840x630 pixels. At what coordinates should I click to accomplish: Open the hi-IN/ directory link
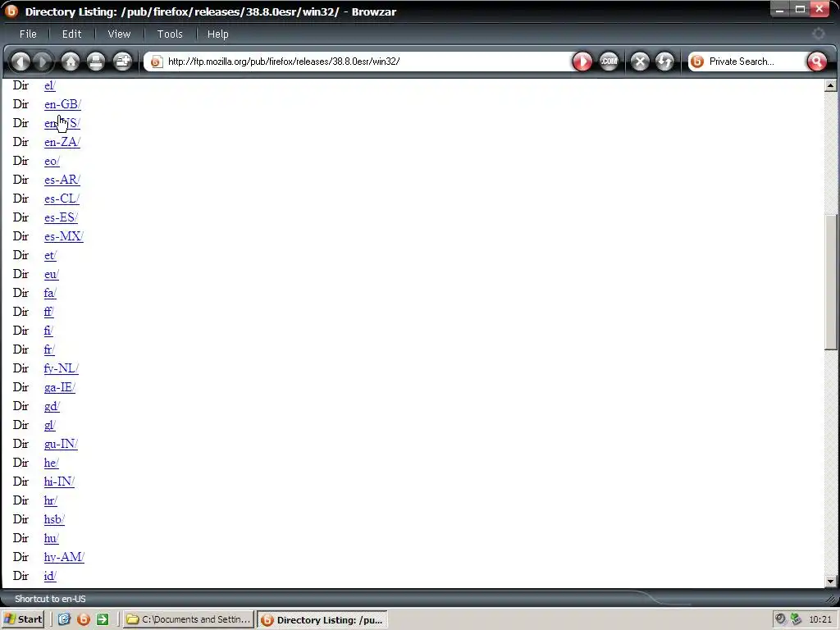[x=59, y=482]
